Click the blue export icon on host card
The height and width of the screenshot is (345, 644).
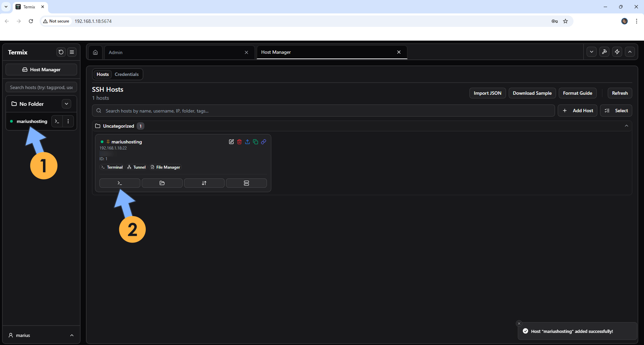click(247, 142)
